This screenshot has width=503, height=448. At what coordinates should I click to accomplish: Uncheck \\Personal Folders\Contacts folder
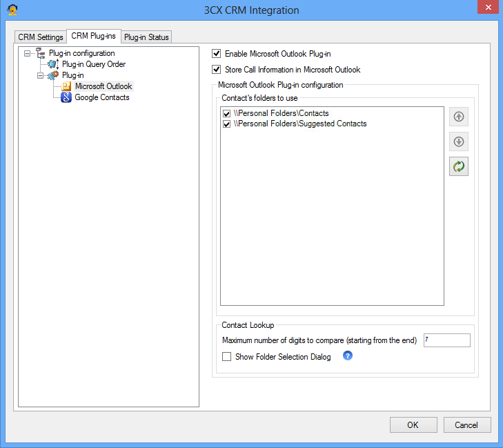point(226,114)
